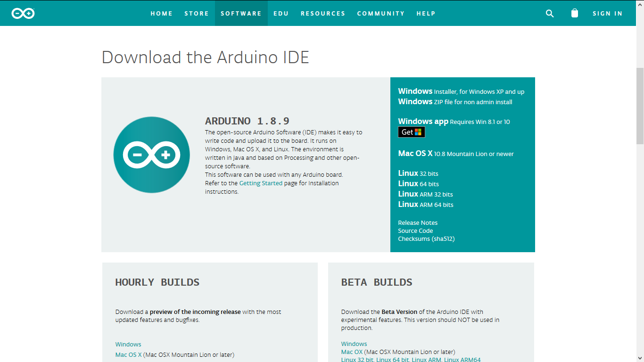Open the EDU menu item
The height and width of the screenshot is (362, 644).
click(281, 13)
